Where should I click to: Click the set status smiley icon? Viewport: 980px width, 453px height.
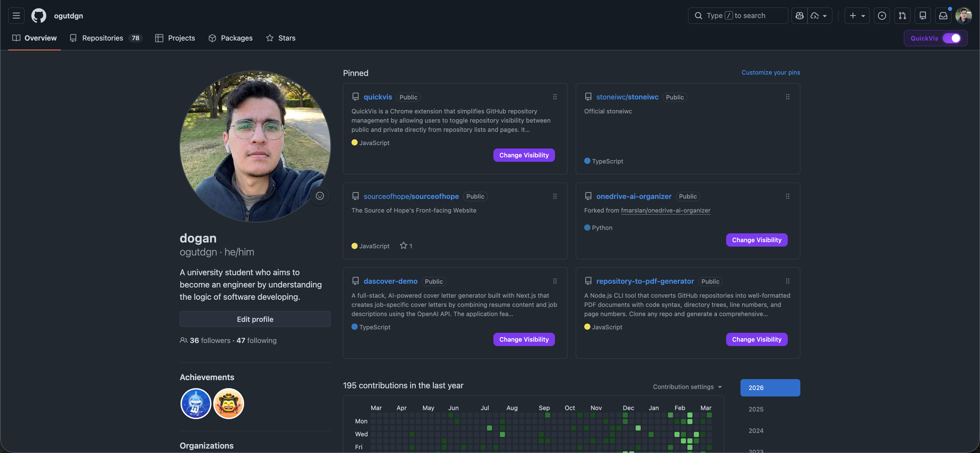click(320, 196)
